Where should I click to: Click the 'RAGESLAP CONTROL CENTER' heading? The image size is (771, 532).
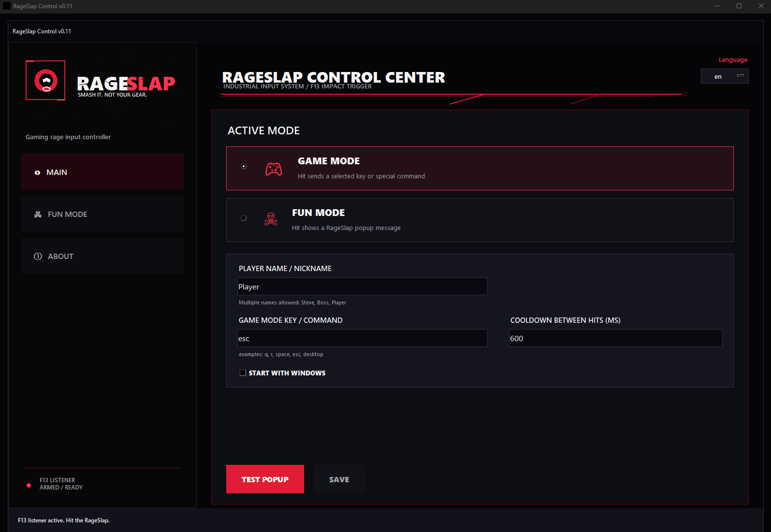coord(334,77)
